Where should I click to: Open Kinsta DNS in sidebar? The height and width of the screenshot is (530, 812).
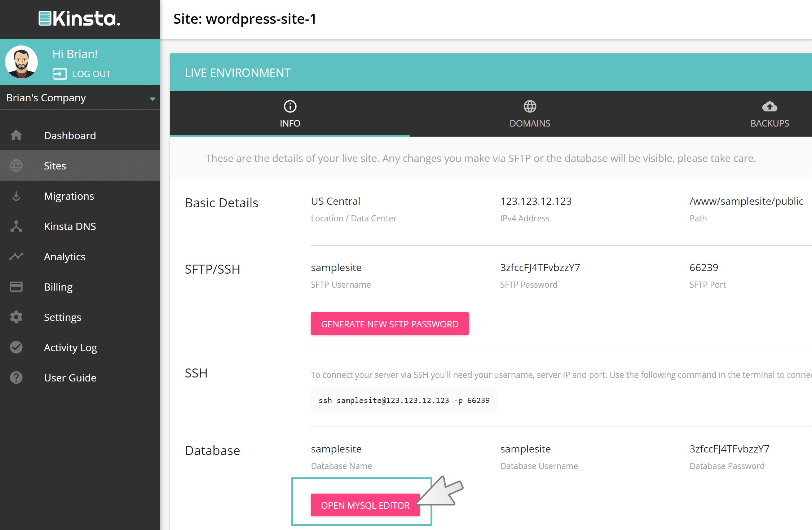click(70, 226)
